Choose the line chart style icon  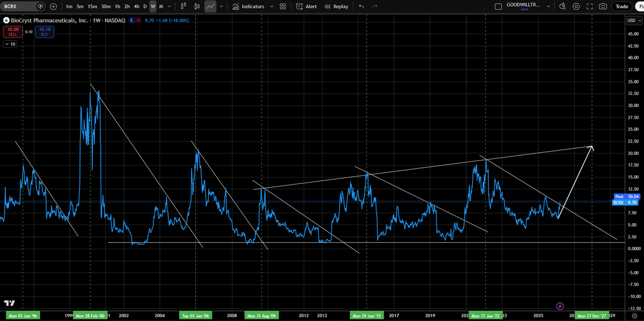[210, 6]
